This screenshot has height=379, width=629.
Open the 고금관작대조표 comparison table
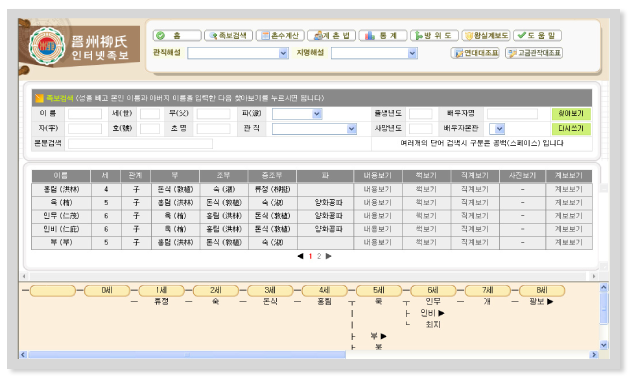pos(534,53)
